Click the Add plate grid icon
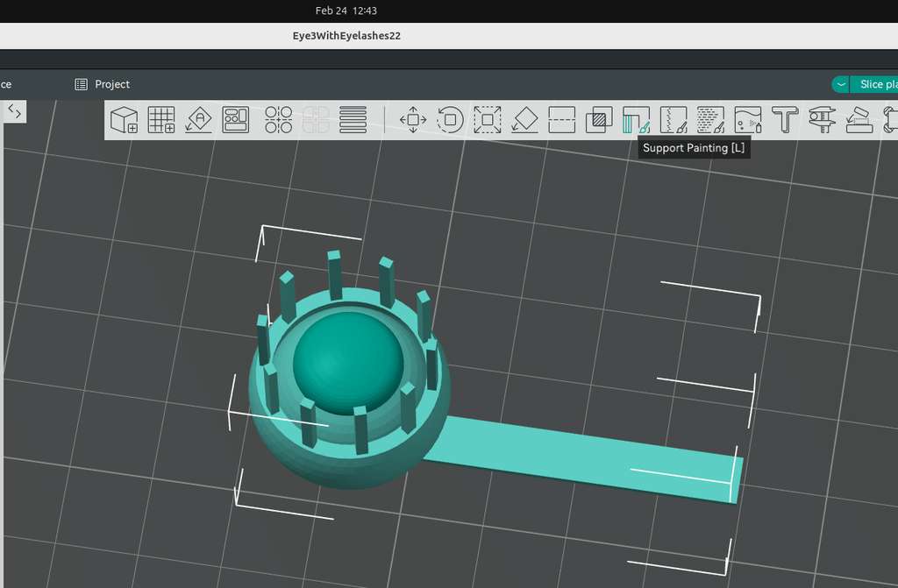Screen dimensions: 898x588 pyautogui.click(x=161, y=120)
